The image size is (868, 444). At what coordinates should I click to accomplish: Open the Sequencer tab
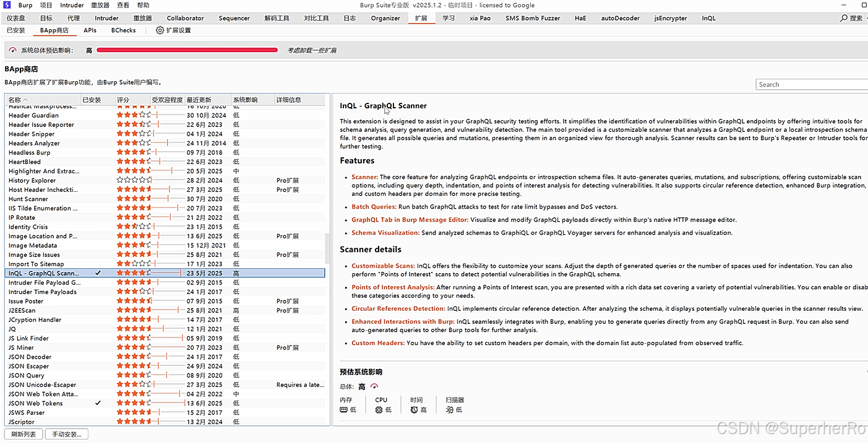(x=234, y=19)
